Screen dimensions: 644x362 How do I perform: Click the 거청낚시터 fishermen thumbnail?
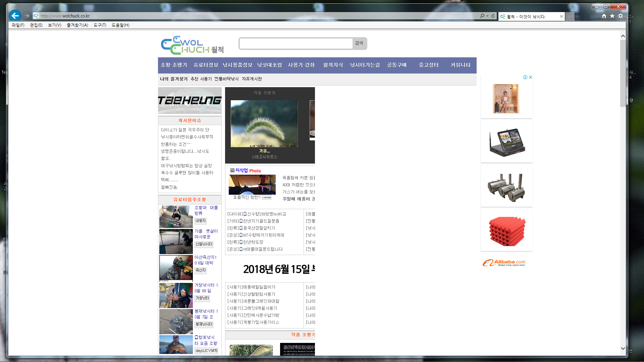point(176,295)
